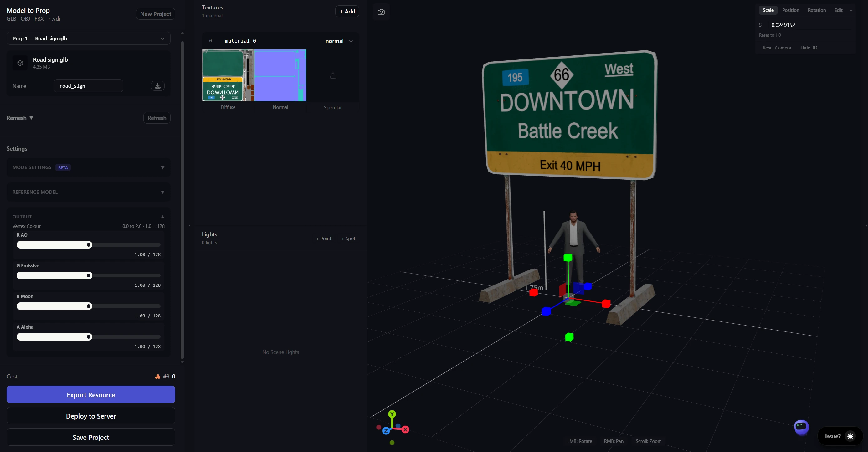Image resolution: width=868 pixels, height=452 pixels.
Task: Click the red X axis on the orientation gizmo
Action: [405, 429]
